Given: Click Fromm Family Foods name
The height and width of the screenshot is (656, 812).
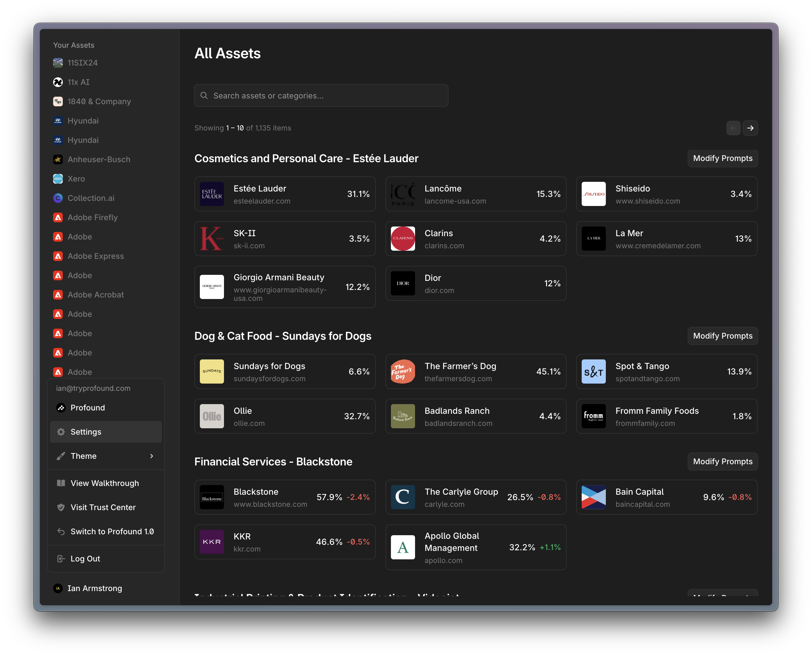Looking at the screenshot, I should pyautogui.click(x=657, y=411).
